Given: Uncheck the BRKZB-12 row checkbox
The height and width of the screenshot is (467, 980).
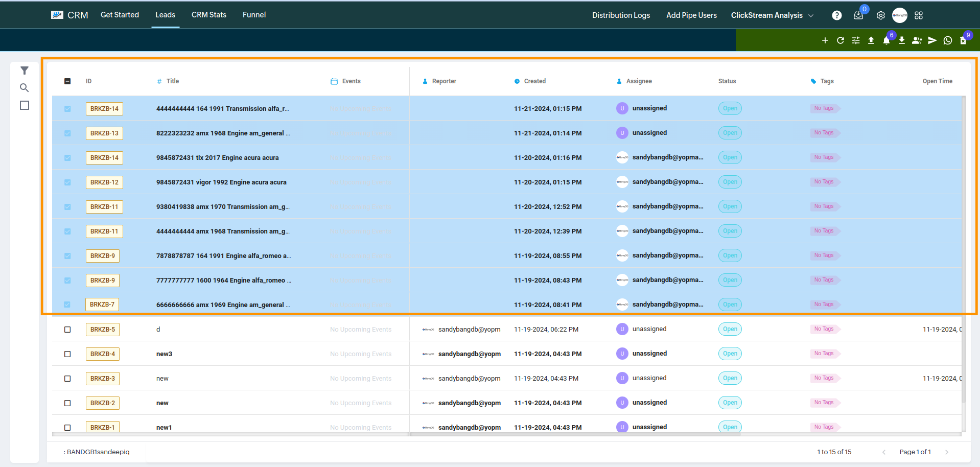Looking at the screenshot, I should click(67, 182).
